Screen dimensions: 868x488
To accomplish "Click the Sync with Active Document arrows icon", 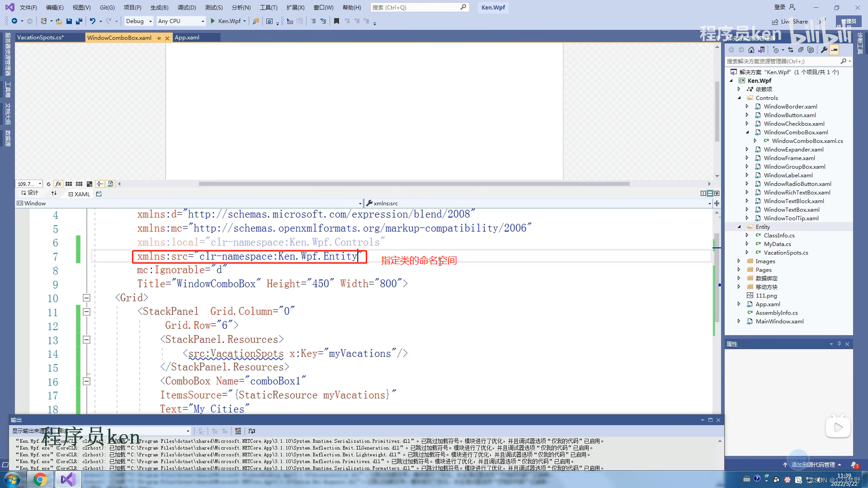I will pos(791,50).
